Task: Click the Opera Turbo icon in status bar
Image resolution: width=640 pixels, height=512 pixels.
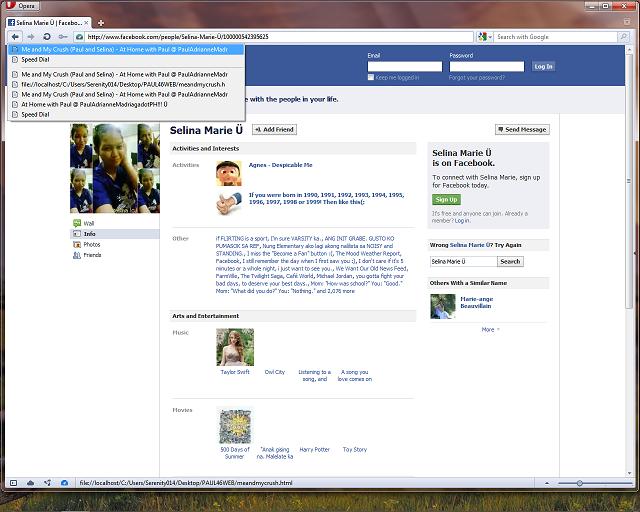Action: pyautogui.click(x=64, y=483)
